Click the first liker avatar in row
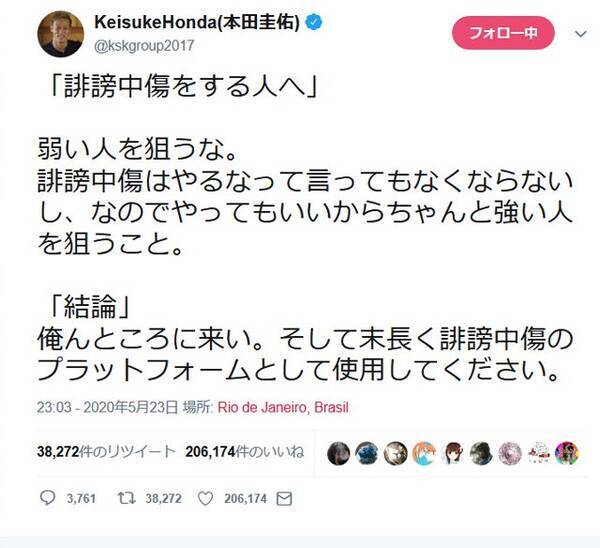Screen dimensions: 600x548 click(x=338, y=451)
